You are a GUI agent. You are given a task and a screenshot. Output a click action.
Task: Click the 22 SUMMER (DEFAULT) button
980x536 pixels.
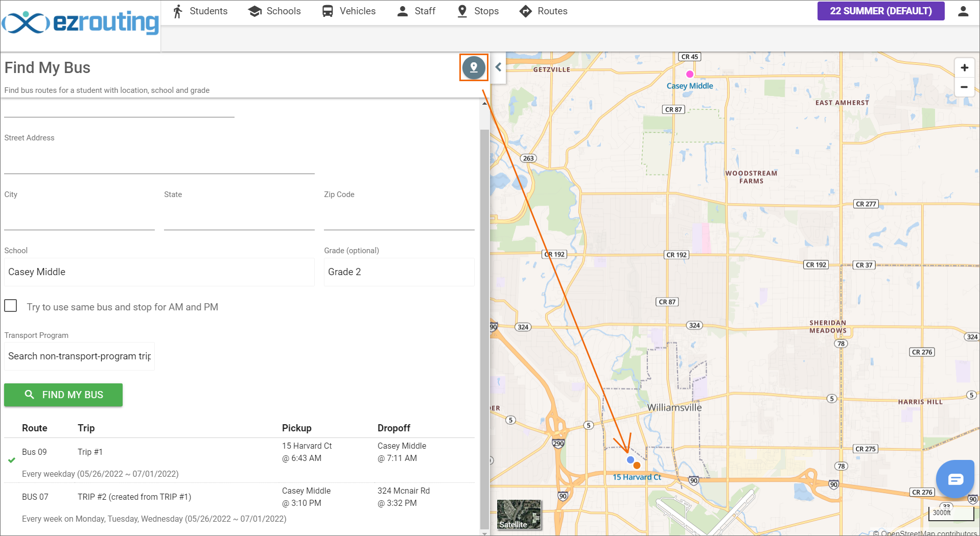click(x=880, y=11)
